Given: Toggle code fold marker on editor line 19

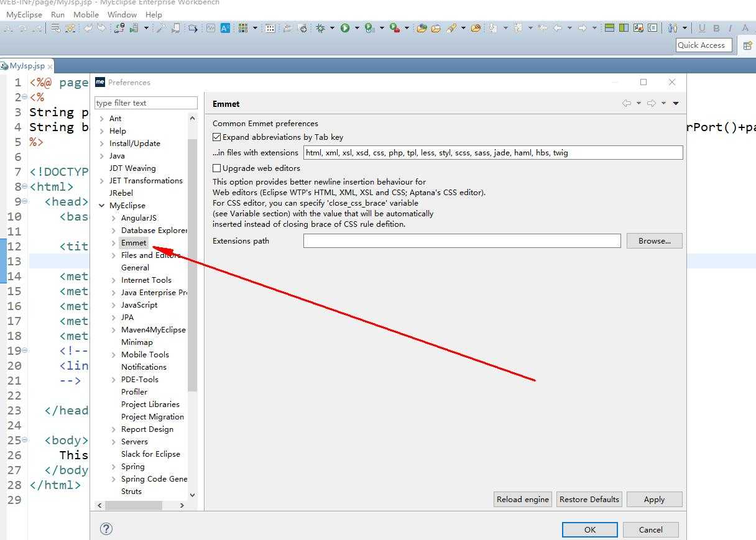Looking at the screenshot, I should click(24, 350).
